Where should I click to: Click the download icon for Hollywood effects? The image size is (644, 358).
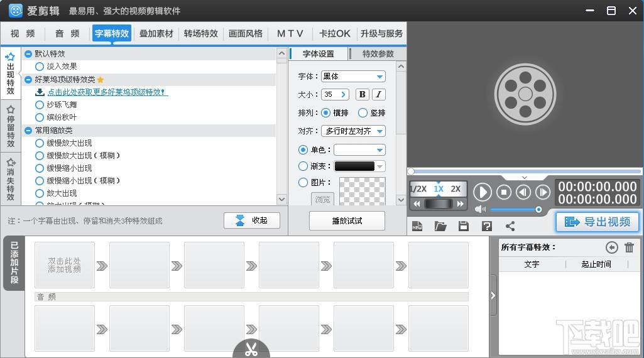(40, 92)
